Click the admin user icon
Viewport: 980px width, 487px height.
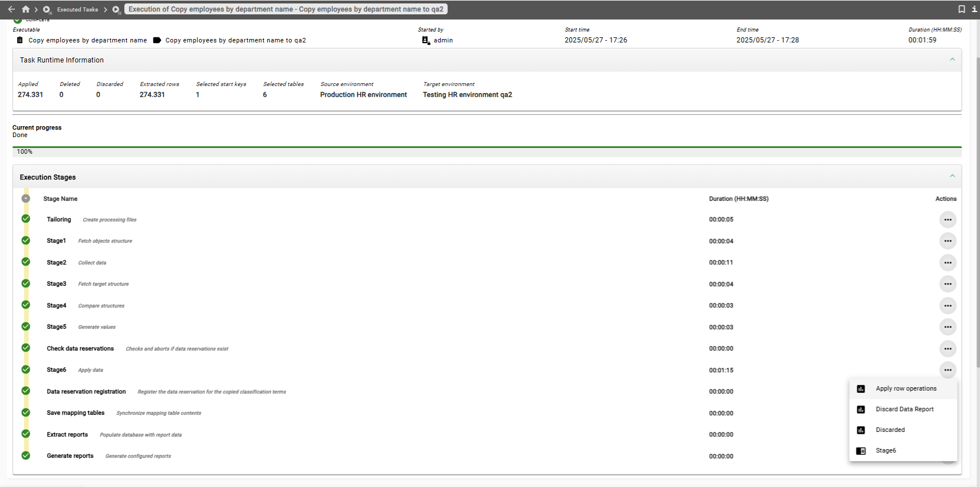coord(426,40)
